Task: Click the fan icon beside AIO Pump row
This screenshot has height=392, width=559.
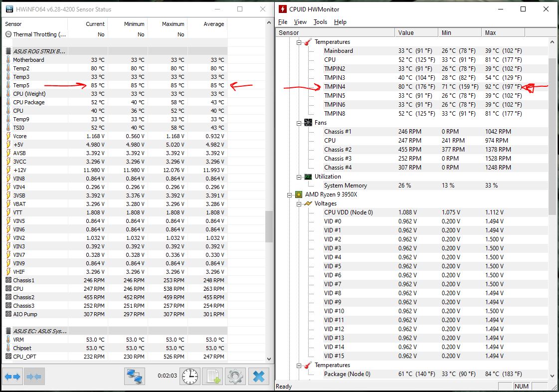Action: pos(8,314)
